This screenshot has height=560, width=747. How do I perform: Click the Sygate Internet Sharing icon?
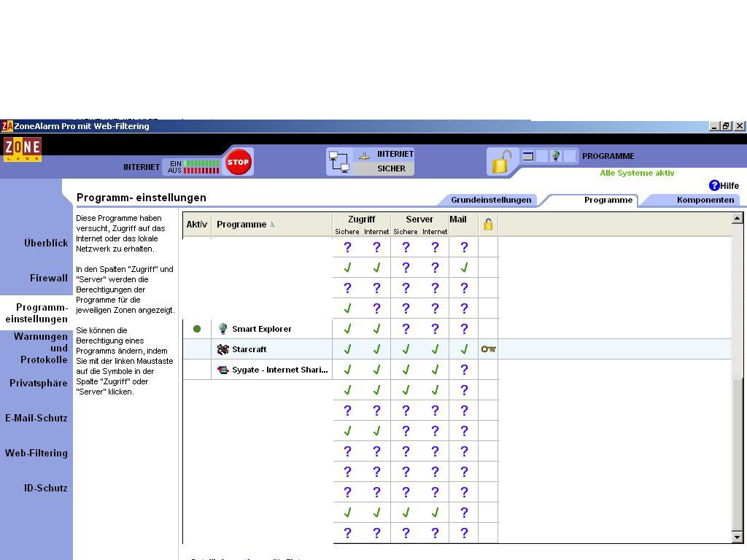coord(222,370)
